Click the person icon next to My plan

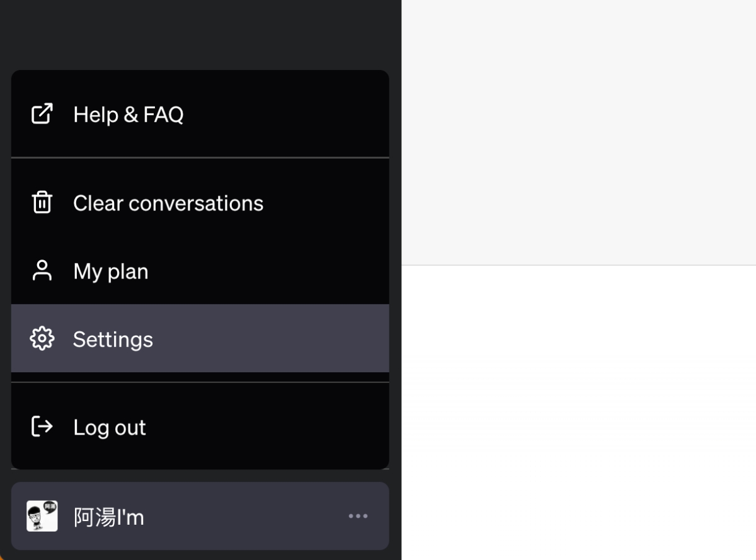point(42,271)
